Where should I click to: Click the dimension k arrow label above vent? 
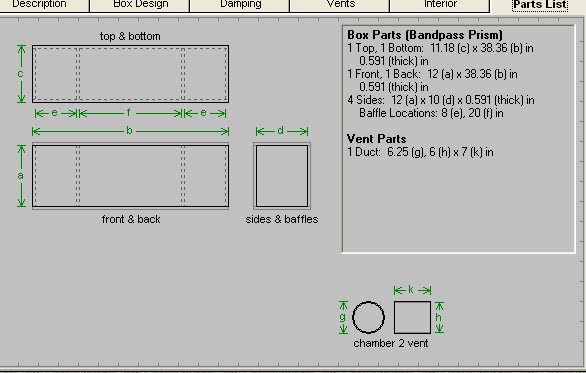[412, 290]
